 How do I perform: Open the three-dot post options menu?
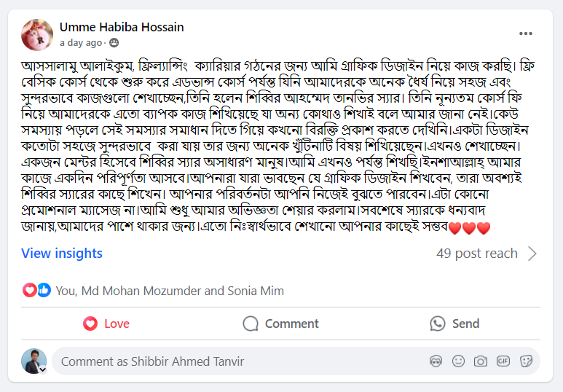point(526,34)
